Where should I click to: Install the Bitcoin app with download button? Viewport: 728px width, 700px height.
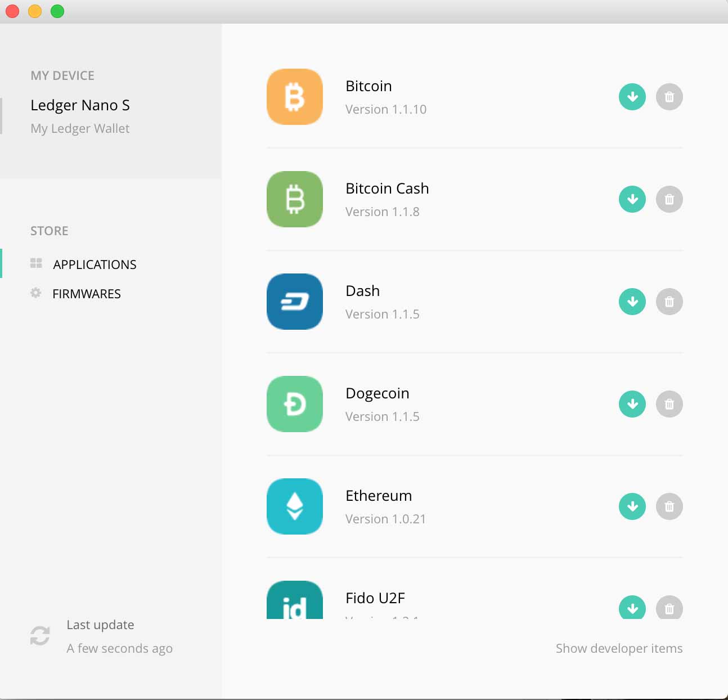pyautogui.click(x=632, y=97)
